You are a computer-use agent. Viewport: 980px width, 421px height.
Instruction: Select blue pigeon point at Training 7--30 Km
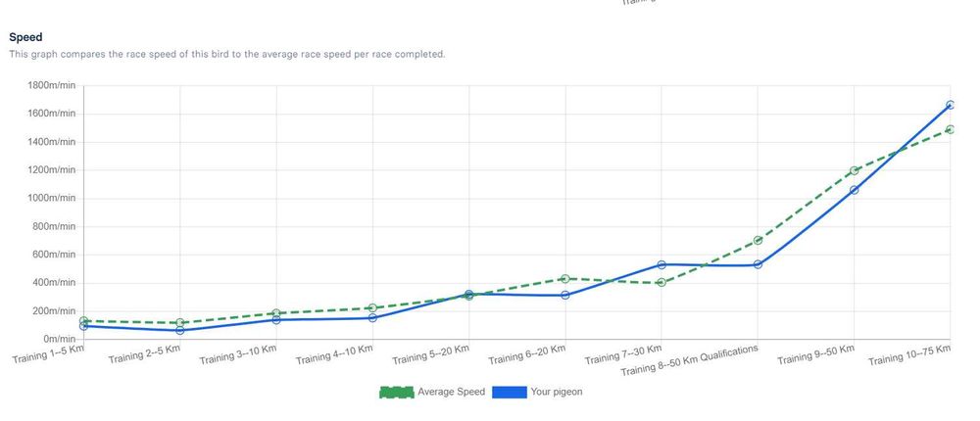pos(661,264)
